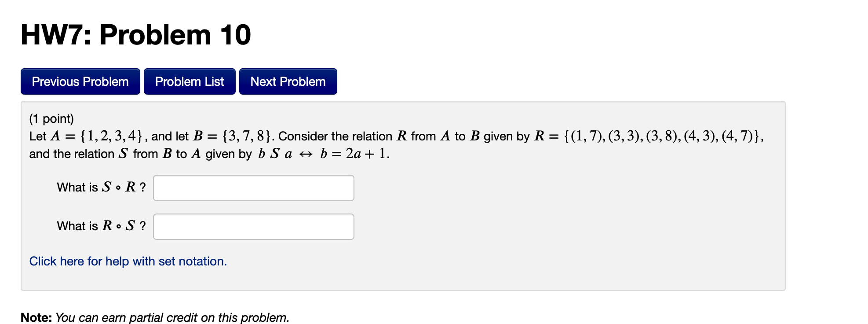Return to the Problem List page
The height and width of the screenshot is (324, 868).
189,81
